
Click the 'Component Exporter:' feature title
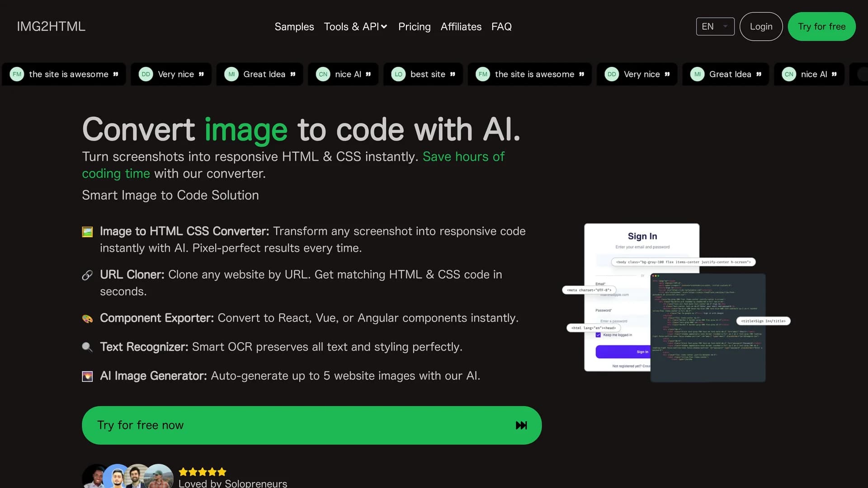[157, 318]
